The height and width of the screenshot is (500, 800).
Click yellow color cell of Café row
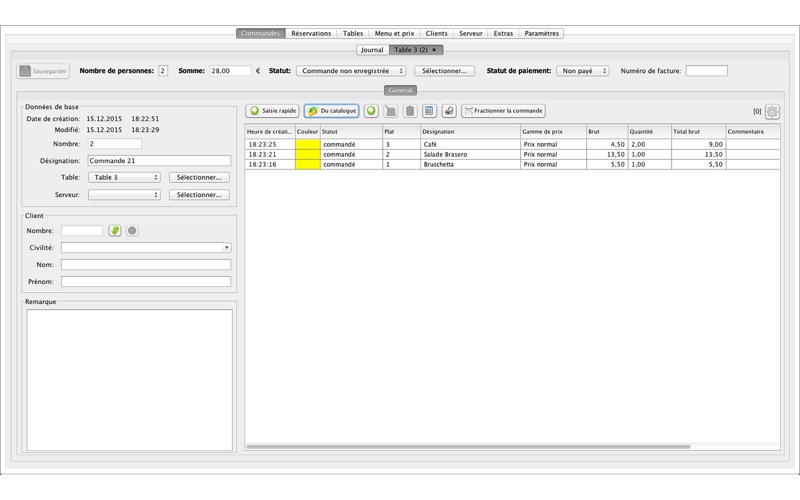click(x=308, y=144)
